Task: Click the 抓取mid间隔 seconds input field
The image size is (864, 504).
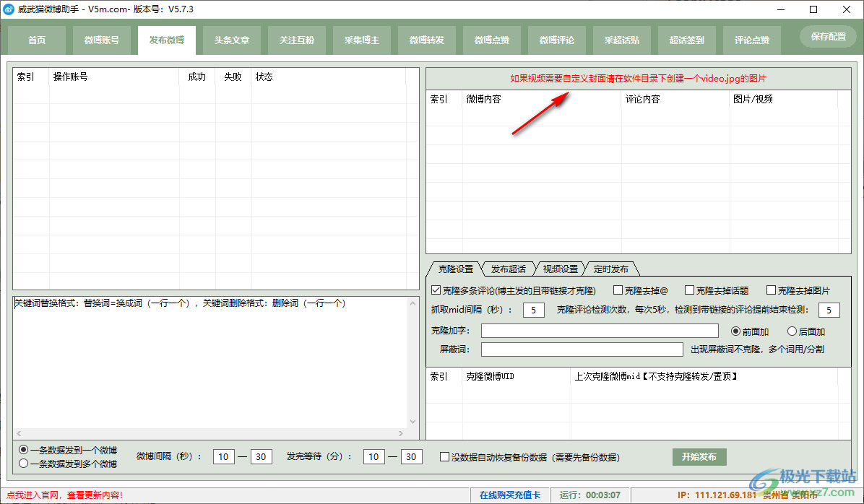Action: (533, 310)
